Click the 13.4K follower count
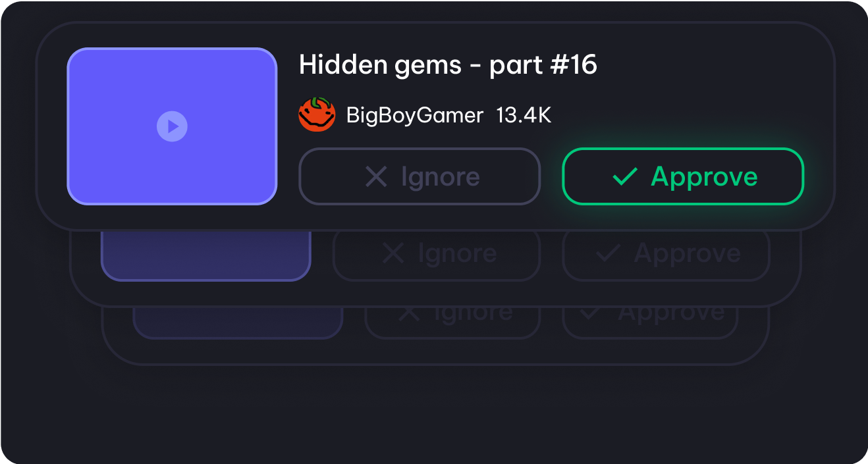 [524, 115]
